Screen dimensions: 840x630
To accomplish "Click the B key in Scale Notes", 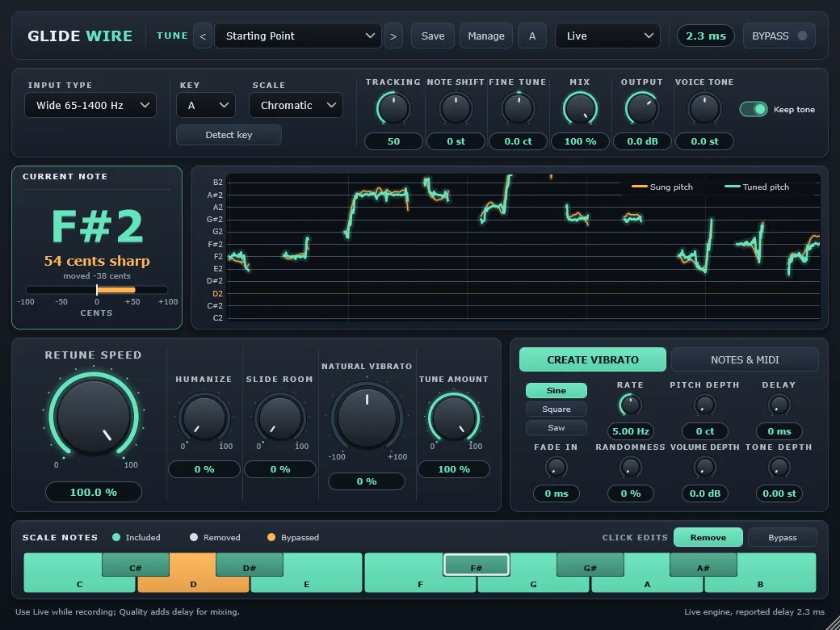I will click(760, 584).
